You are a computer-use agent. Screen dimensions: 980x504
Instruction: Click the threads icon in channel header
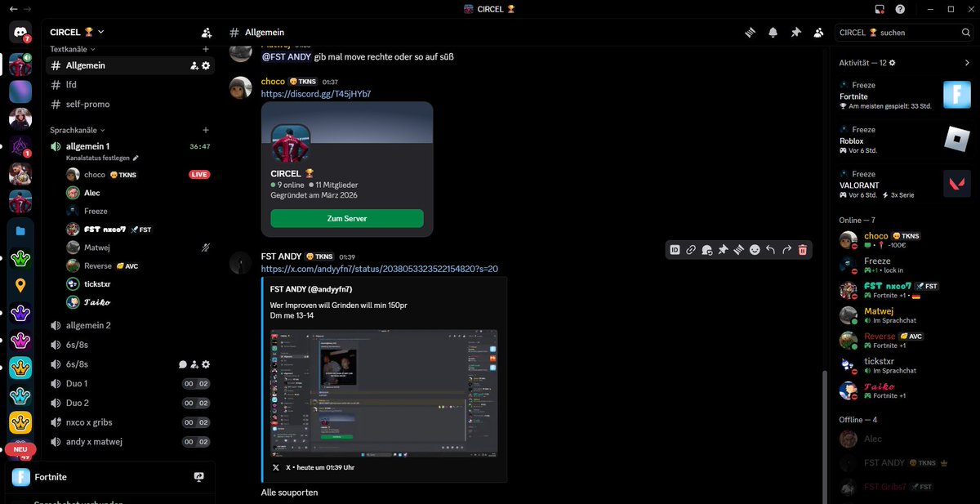click(750, 33)
